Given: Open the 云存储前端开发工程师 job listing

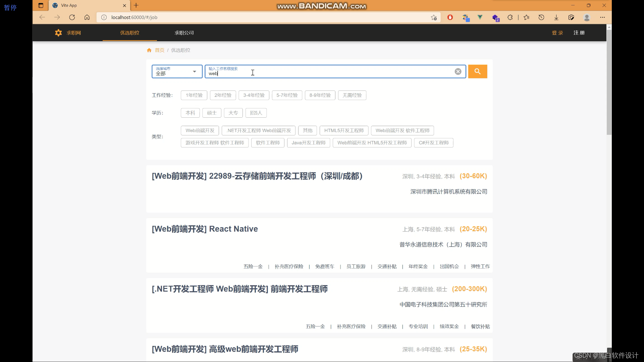Looking at the screenshot, I should coord(257,176).
